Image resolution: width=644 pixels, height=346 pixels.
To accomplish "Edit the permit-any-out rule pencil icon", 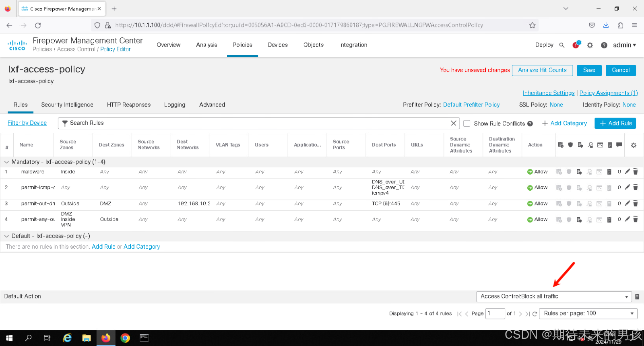I will [627, 219].
